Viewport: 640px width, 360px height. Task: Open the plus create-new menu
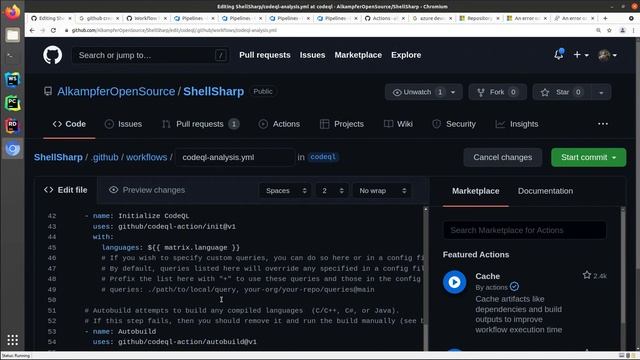(581, 55)
